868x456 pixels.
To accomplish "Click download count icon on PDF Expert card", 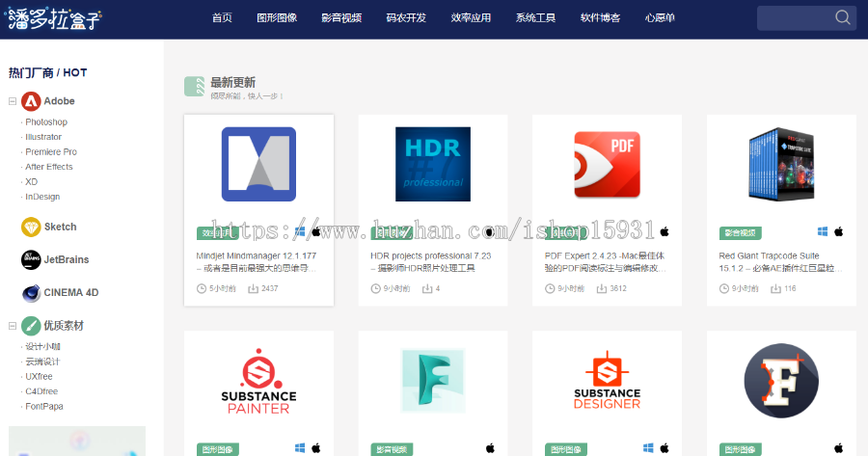I will pyautogui.click(x=601, y=289).
